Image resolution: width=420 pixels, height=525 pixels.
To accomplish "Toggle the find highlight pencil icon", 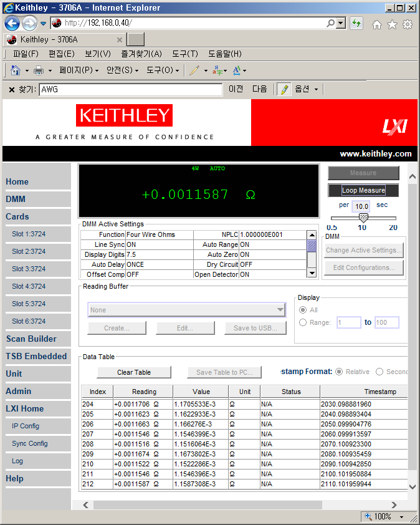I will [284, 90].
